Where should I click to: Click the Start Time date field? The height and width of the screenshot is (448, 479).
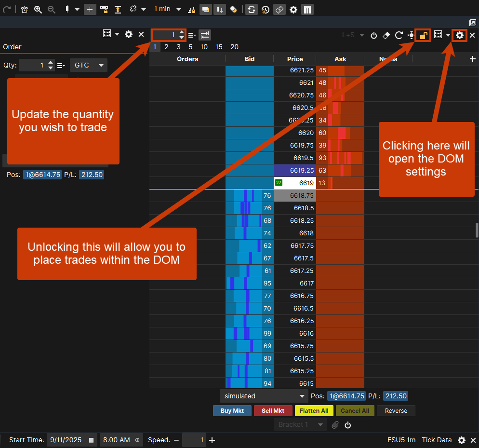(x=67, y=440)
